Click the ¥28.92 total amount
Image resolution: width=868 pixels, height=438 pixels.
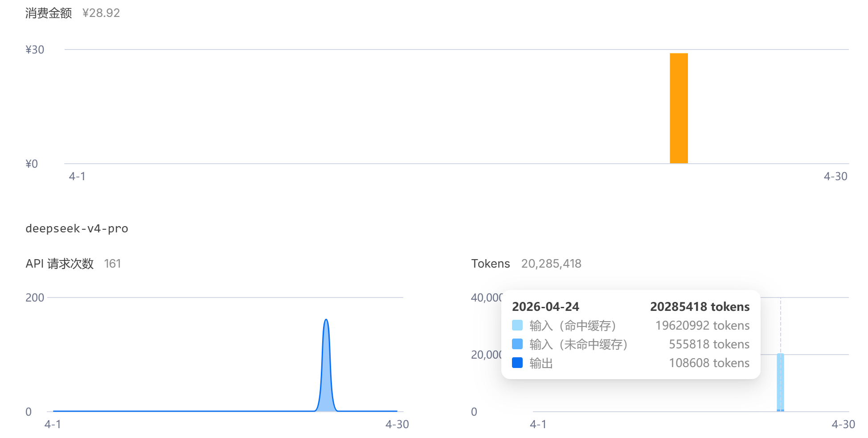click(101, 13)
